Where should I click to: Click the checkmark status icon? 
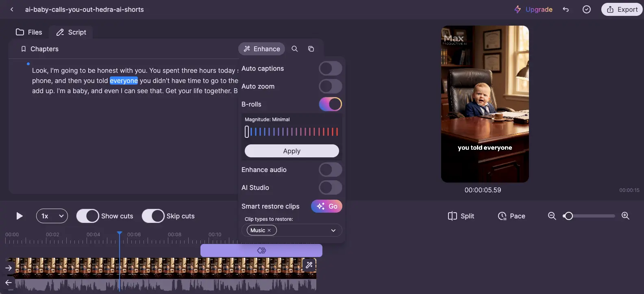[x=587, y=9]
